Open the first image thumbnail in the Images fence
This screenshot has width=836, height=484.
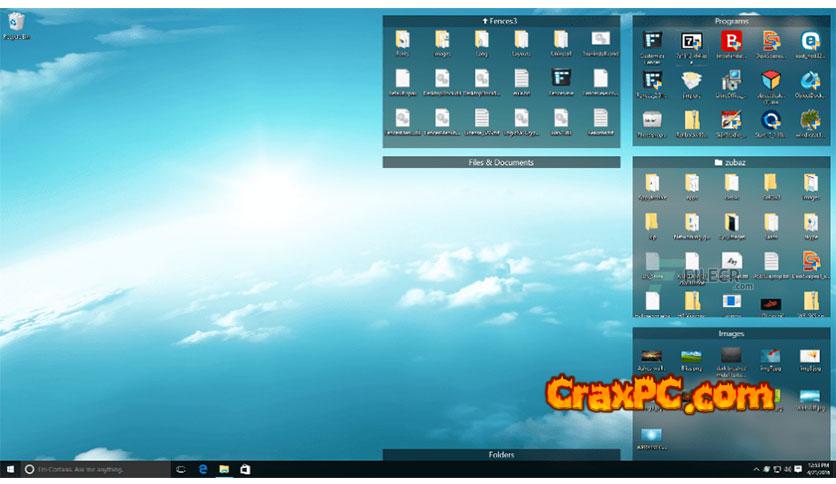tap(651, 356)
